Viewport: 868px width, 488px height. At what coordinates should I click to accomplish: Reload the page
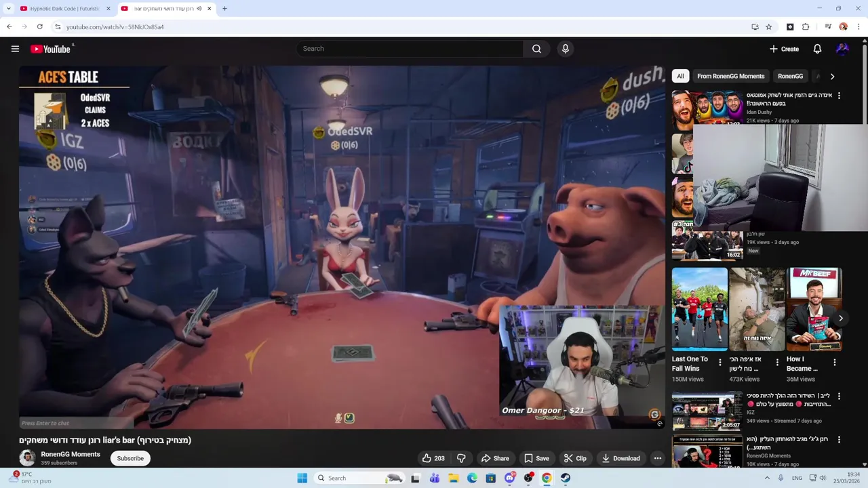tap(40, 27)
